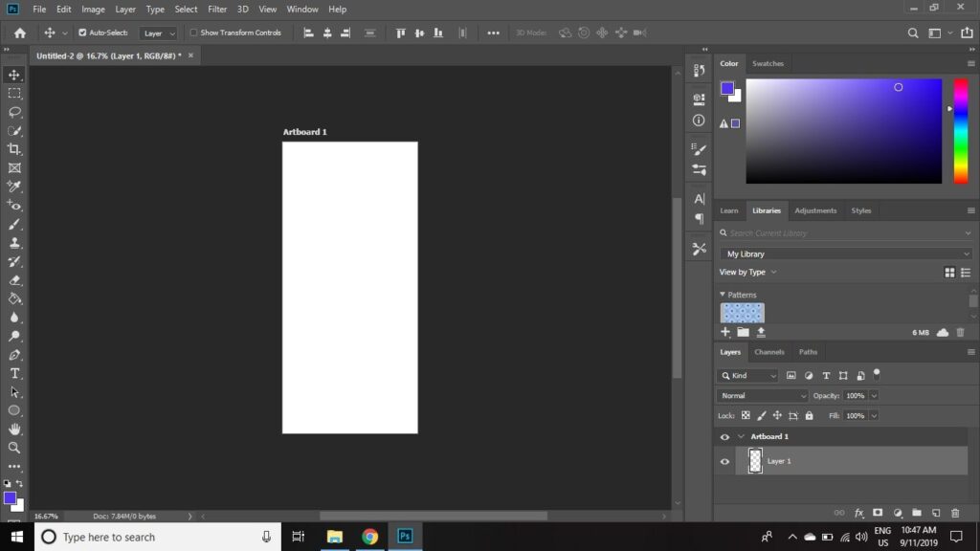Screen dimensions: 980x551
Task: Open the Filter menu
Action: point(217,10)
